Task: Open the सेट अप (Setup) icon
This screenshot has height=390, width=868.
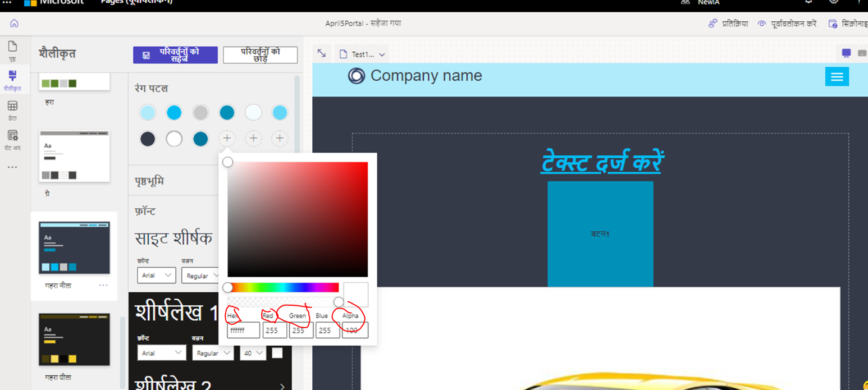Action: point(12,135)
